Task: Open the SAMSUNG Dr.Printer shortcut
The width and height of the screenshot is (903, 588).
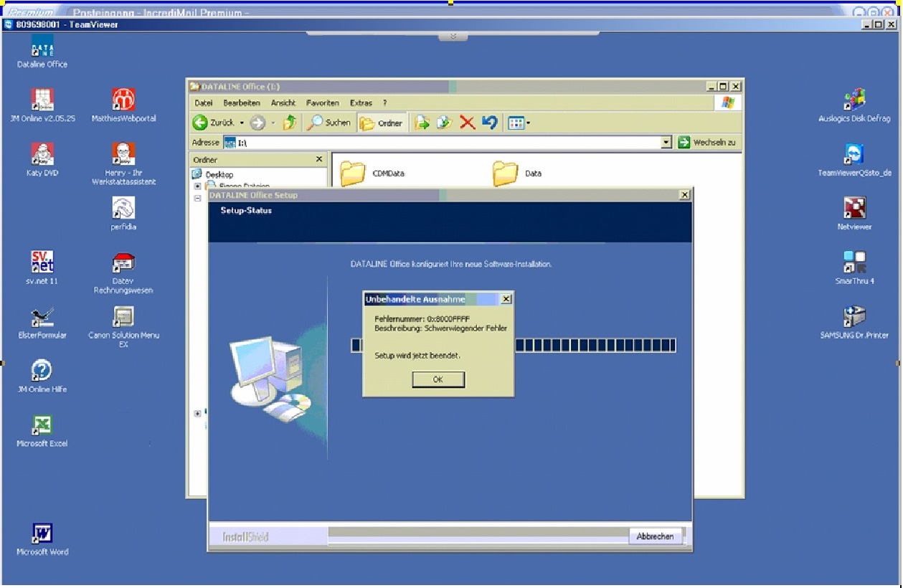Action: (x=854, y=317)
